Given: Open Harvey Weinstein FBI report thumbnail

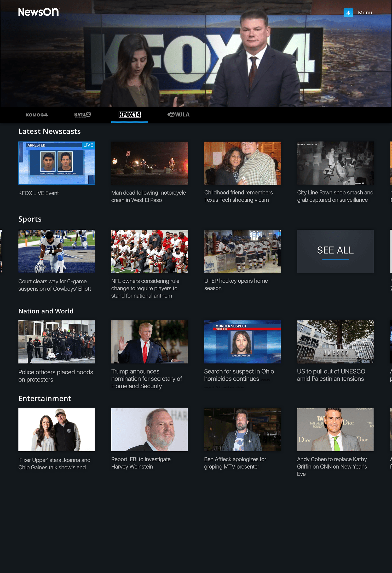Looking at the screenshot, I should click(x=149, y=429).
